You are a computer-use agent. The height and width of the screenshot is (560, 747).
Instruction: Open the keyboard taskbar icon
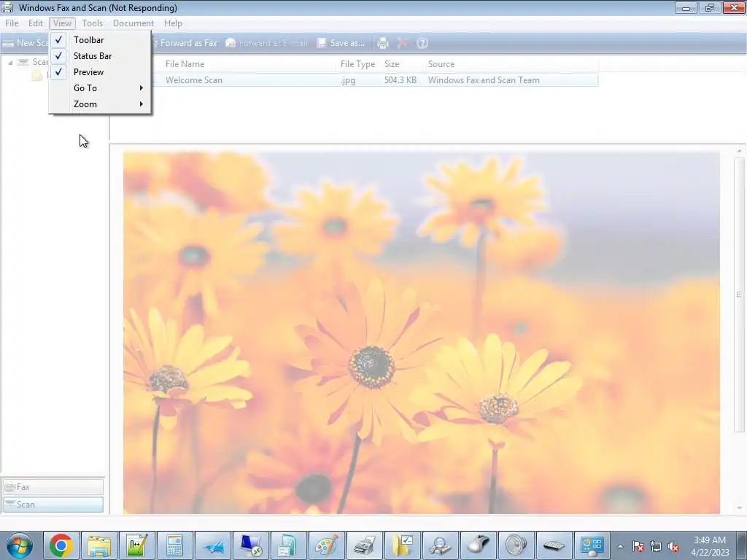point(554,545)
